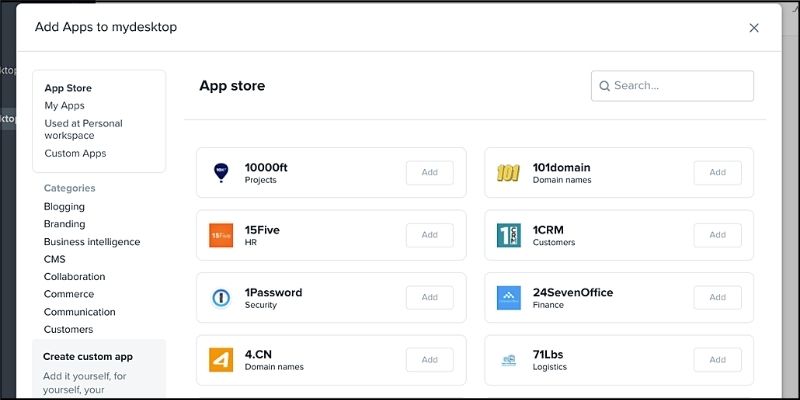Click the search magnifier icon
The width and height of the screenshot is (800, 400).
tap(605, 86)
